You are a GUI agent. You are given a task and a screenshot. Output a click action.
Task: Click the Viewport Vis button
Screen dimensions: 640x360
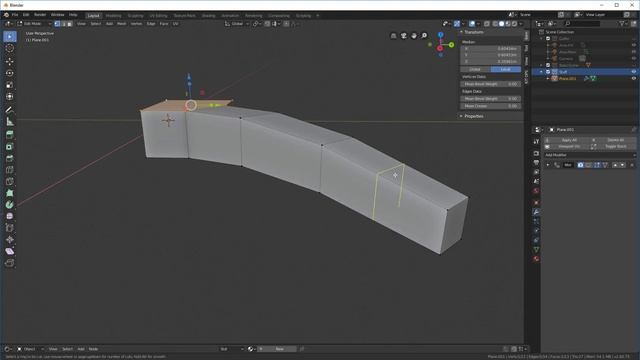[x=566, y=146]
